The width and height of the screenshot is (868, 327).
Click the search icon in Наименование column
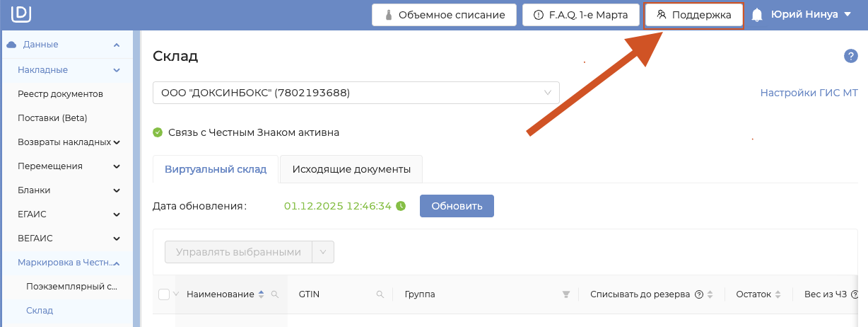[x=275, y=294]
